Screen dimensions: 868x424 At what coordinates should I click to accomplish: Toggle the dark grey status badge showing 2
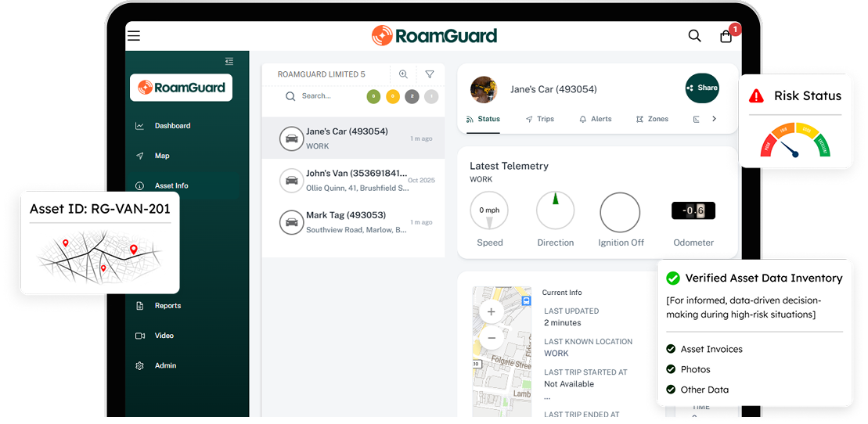(x=412, y=97)
